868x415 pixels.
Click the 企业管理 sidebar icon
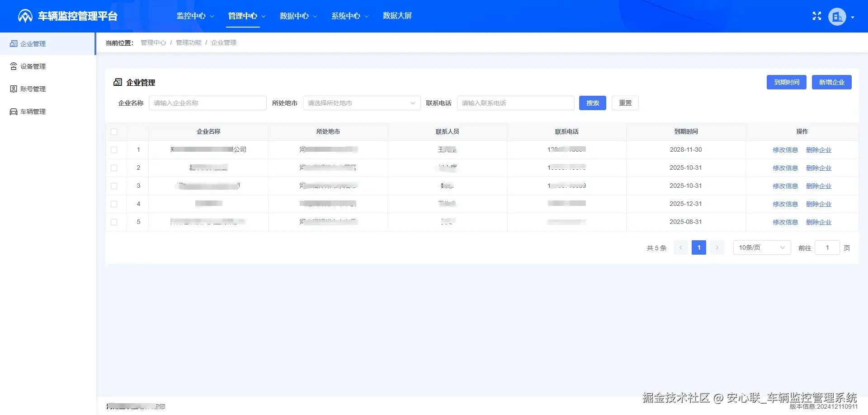(14, 44)
